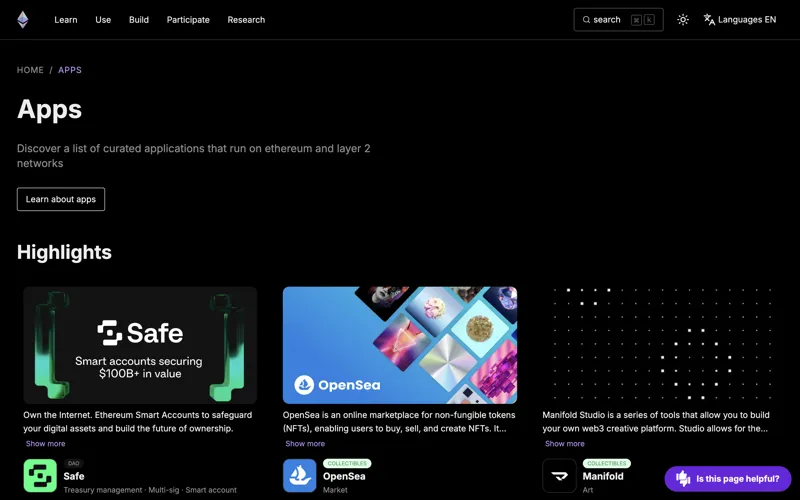Click the Apps page title

[49, 109]
